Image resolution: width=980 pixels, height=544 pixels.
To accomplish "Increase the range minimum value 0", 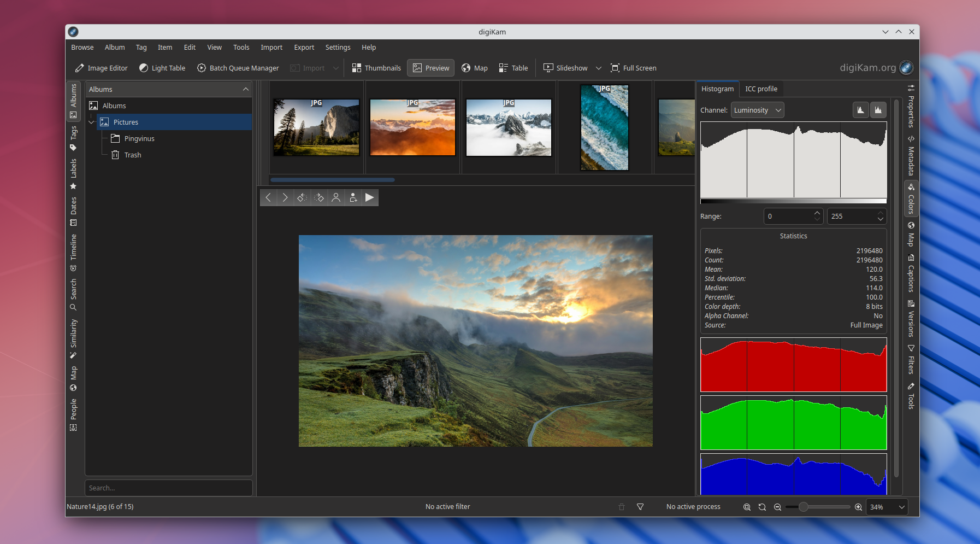I will pyautogui.click(x=817, y=213).
